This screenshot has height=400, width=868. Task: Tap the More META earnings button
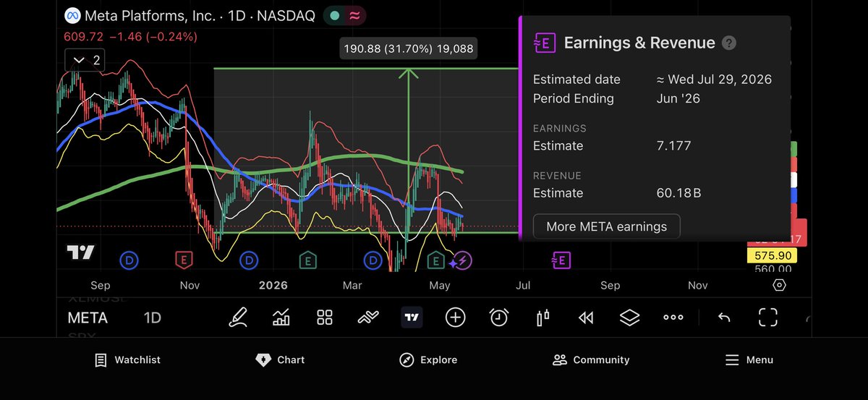[606, 226]
